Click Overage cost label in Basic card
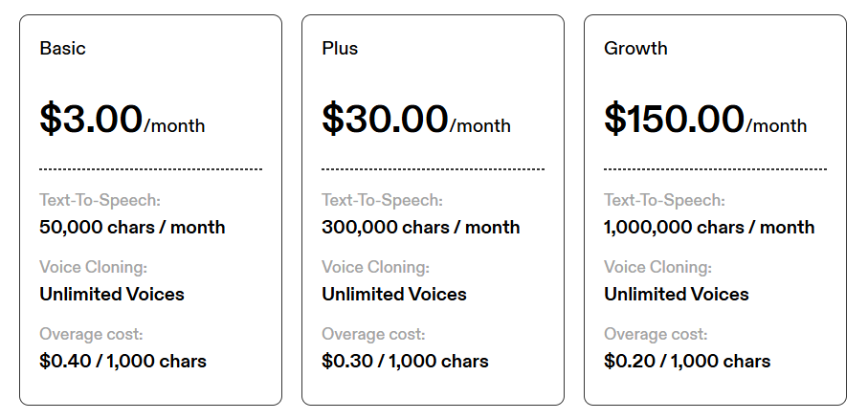The height and width of the screenshot is (420, 868). pos(91,334)
